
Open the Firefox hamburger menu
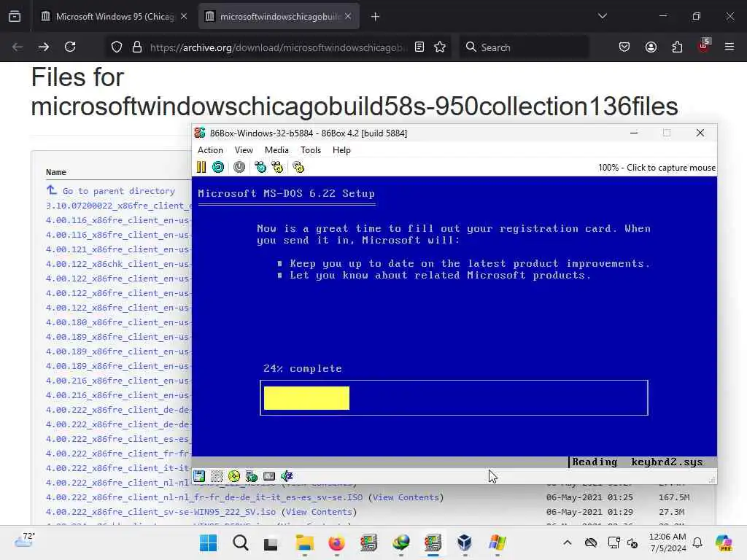pos(729,47)
